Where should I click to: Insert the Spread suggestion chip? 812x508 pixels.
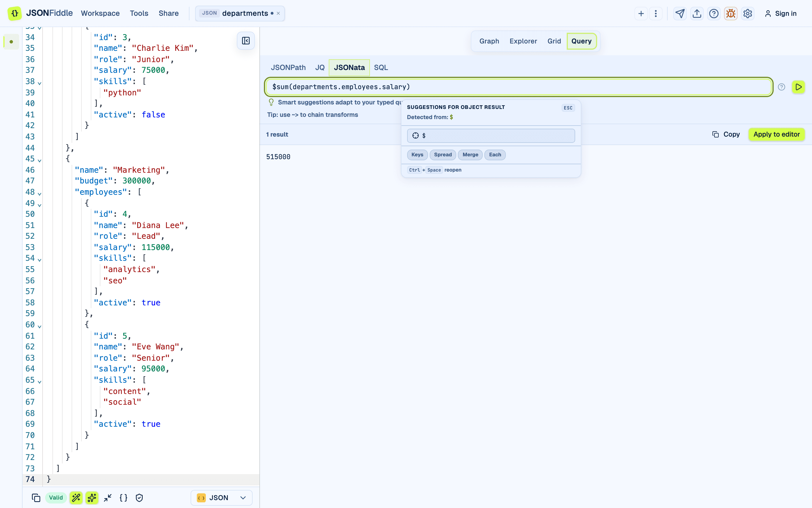pos(443,155)
